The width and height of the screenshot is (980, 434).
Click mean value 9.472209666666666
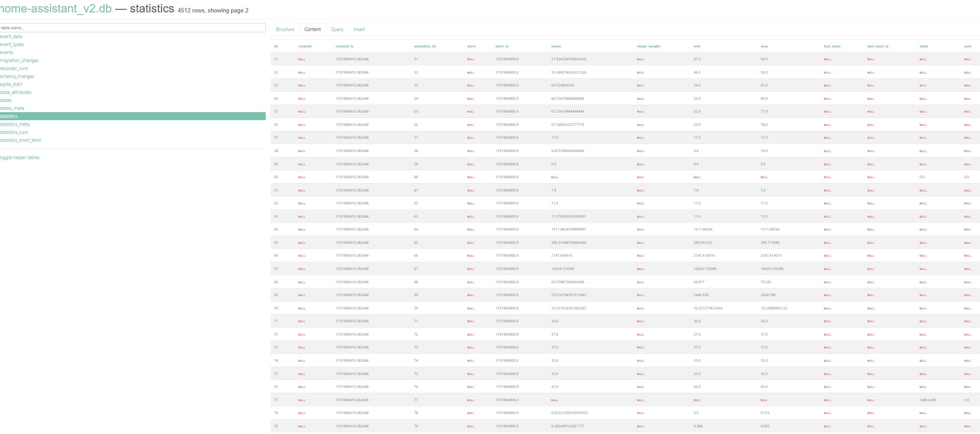click(568, 151)
